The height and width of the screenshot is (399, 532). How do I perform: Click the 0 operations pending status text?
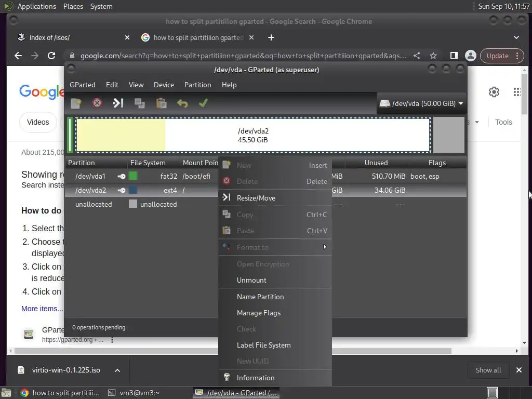[x=99, y=327]
